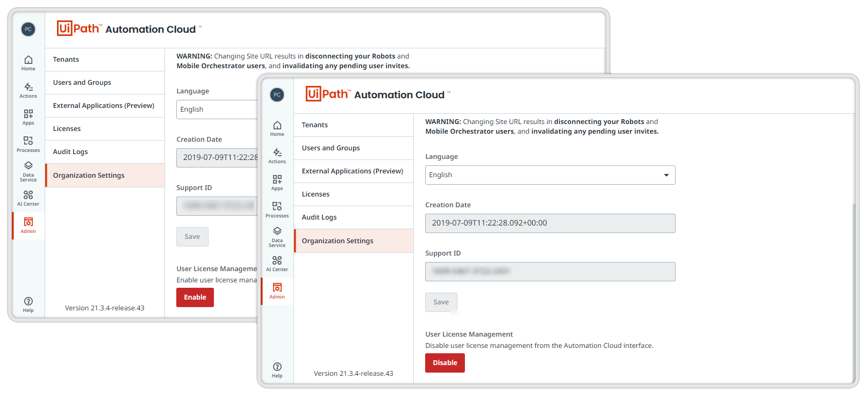
Task: Open Actions in the back window sidebar
Action: click(x=28, y=90)
